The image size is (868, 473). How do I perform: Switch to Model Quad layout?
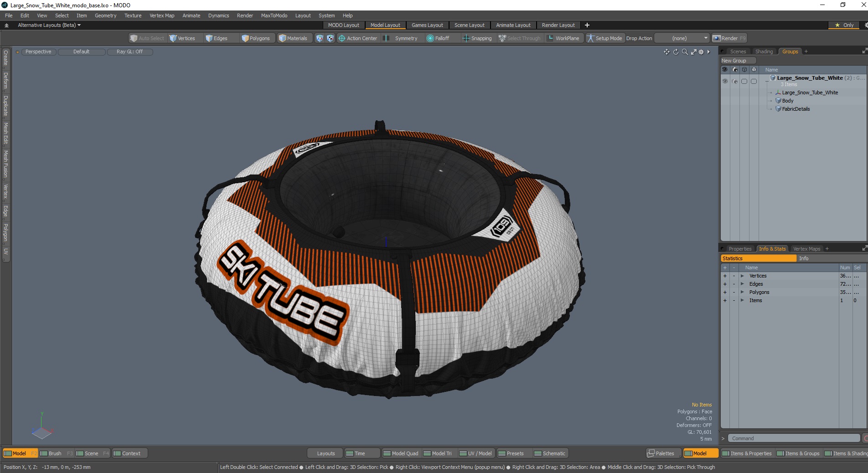(x=401, y=453)
